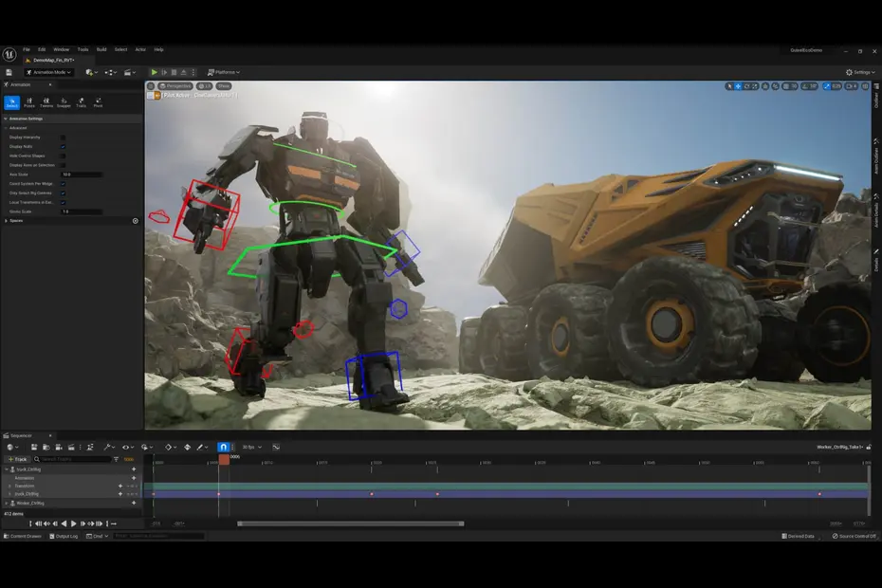Choose the viewport rotate gizmo icon
Image resolution: width=882 pixels, height=588 pixels.
[x=746, y=86]
